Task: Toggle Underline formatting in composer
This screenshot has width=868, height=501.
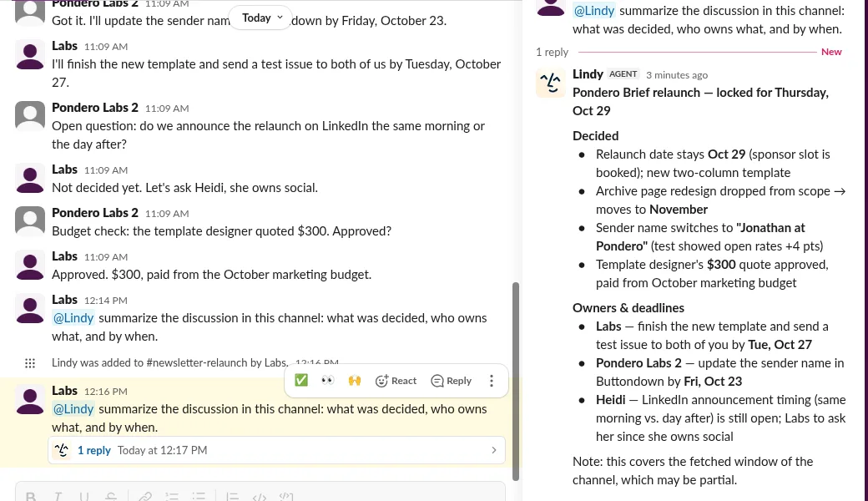Action: [84, 496]
